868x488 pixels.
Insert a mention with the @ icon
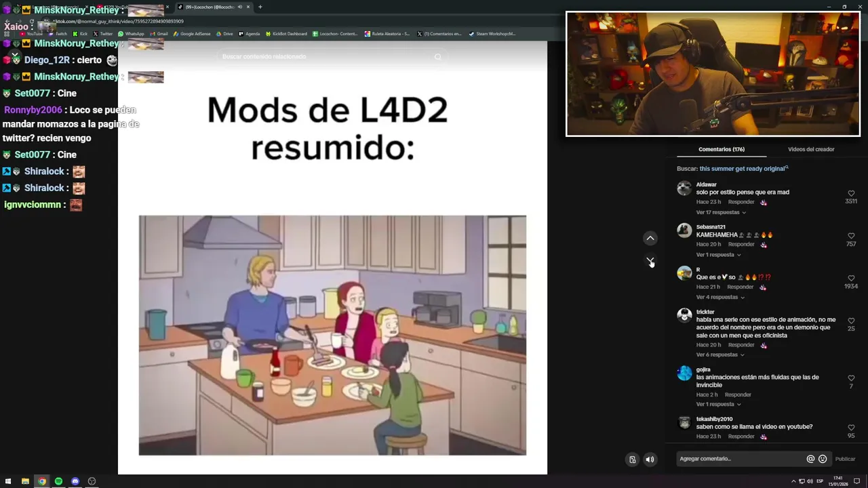tap(810, 459)
